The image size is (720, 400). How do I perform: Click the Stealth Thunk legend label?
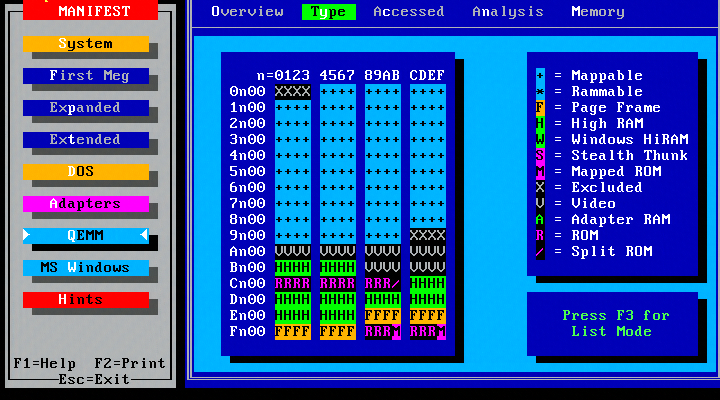(630, 156)
